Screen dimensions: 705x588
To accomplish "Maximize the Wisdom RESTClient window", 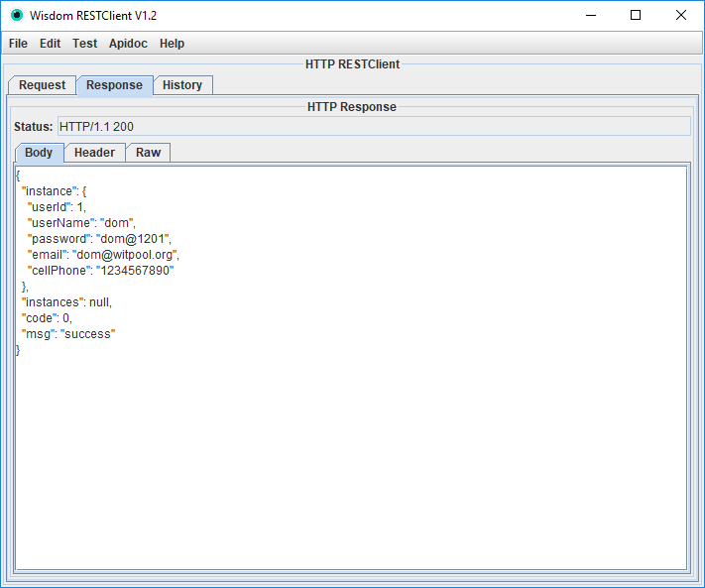I will (x=636, y=15).
